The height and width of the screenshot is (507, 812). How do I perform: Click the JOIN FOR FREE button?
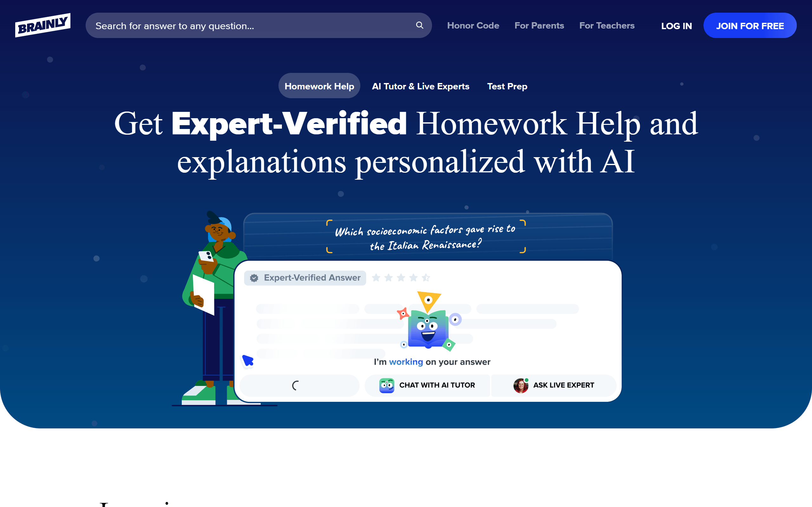pos(750,26)
